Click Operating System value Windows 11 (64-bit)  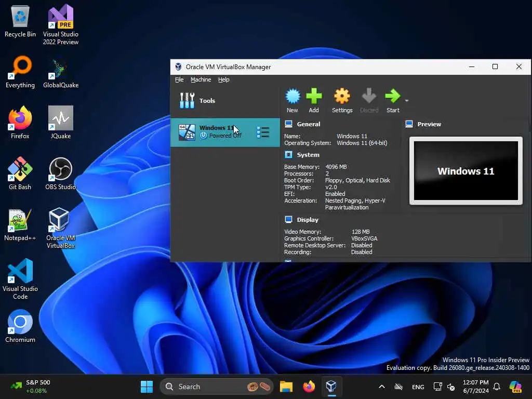[362, 143]
